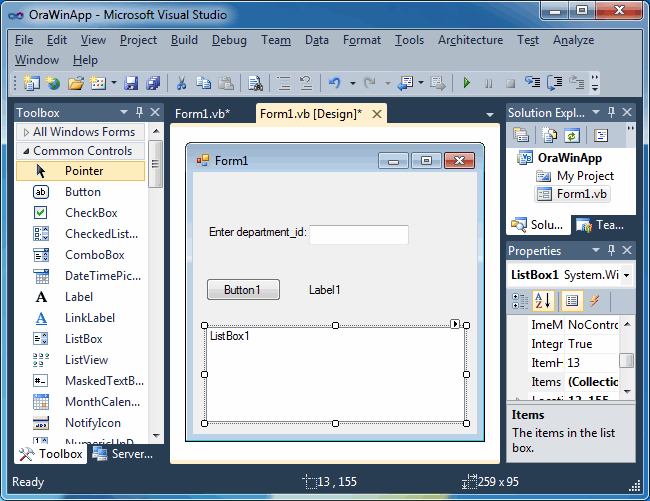Open the Architecture menu
The height and width of the screenshot is (501, 650).
[x=471, y=40]
